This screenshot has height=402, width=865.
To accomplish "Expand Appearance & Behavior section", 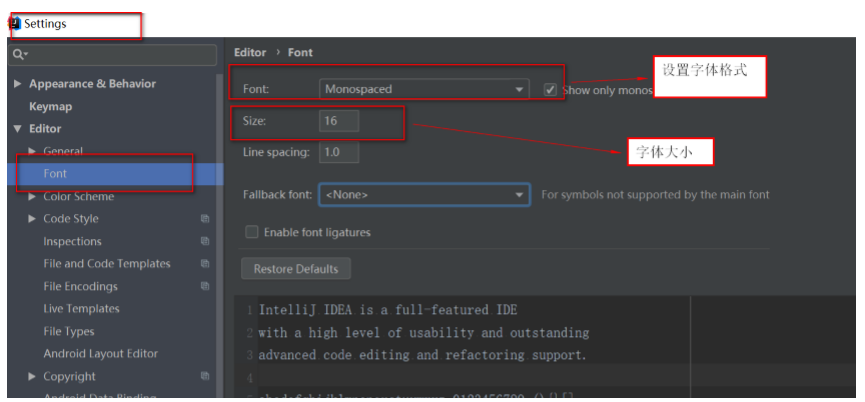I will coord(18,84).
